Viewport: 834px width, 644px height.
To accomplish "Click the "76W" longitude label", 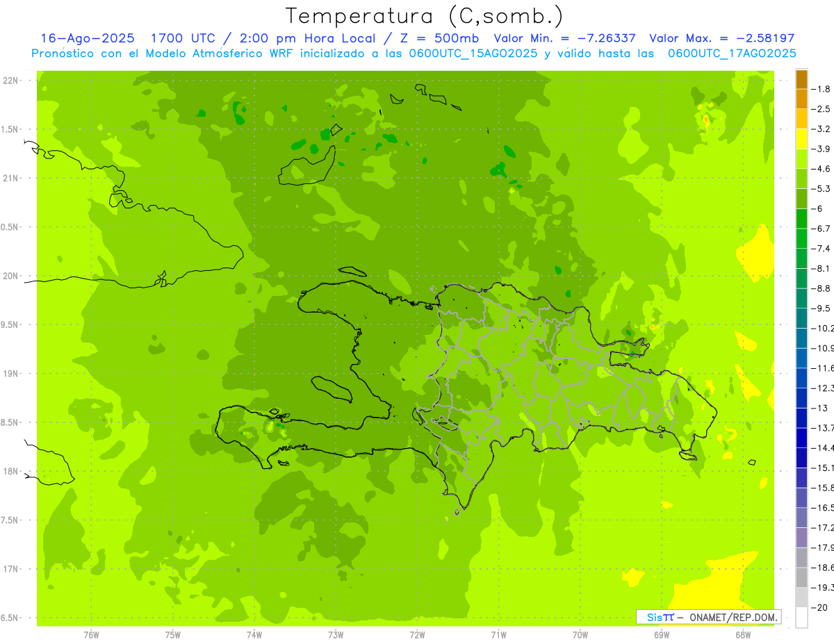I will pyautogui.click(x=91, y=635).
